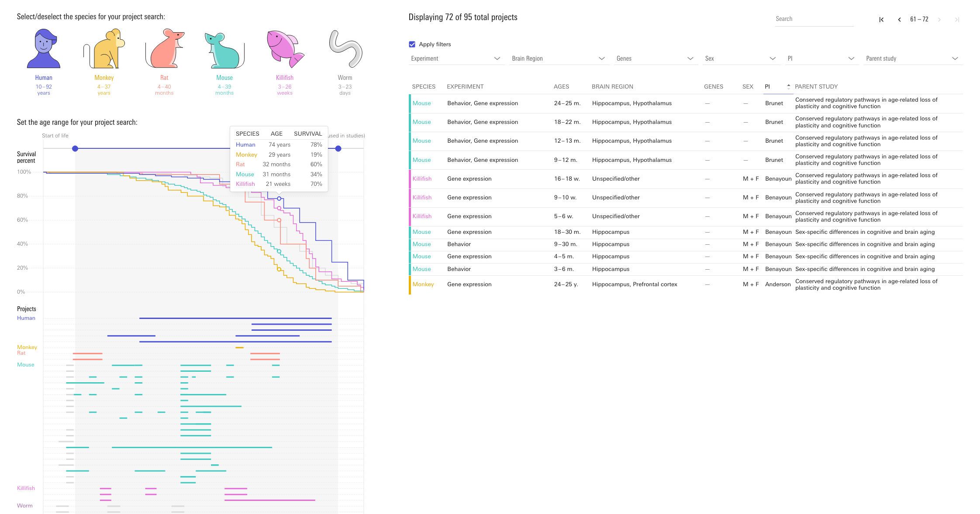Open Killifish project aged 16–18 w.
The width and height of the screenshot is (980, 514).
click(686, 179)
